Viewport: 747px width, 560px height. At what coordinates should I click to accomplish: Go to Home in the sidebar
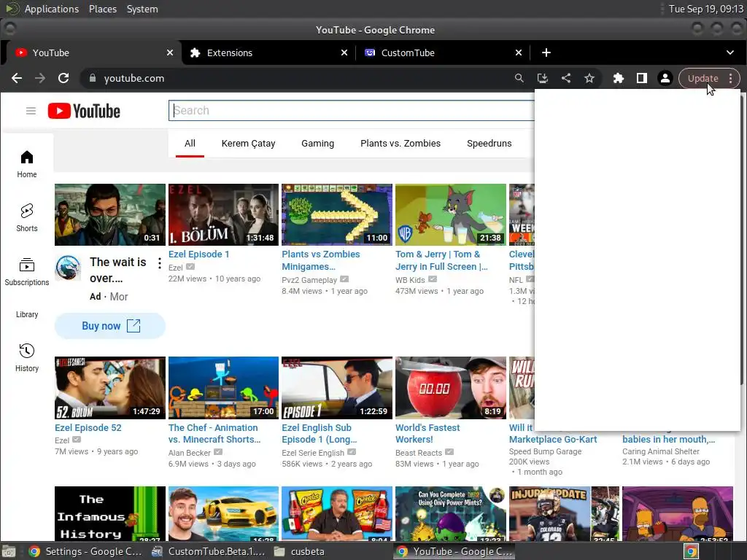click(27, 164)
